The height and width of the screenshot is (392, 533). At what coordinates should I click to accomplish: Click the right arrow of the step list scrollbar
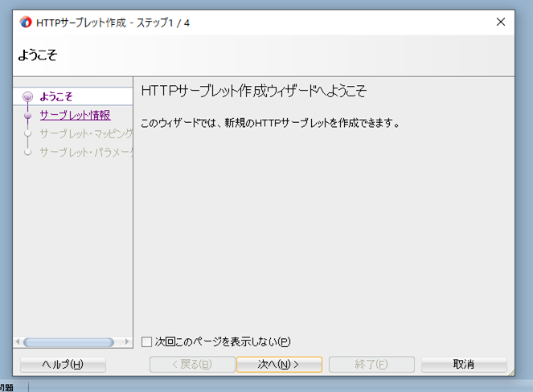(126, 342)
